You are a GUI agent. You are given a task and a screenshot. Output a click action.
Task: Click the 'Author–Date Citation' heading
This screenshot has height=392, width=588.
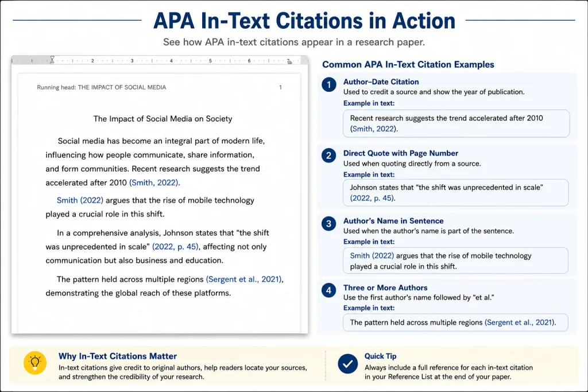381,81
